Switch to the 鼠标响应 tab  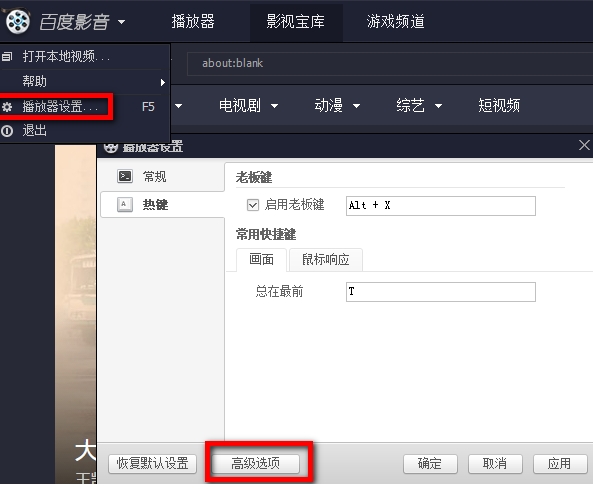(326, 260)
